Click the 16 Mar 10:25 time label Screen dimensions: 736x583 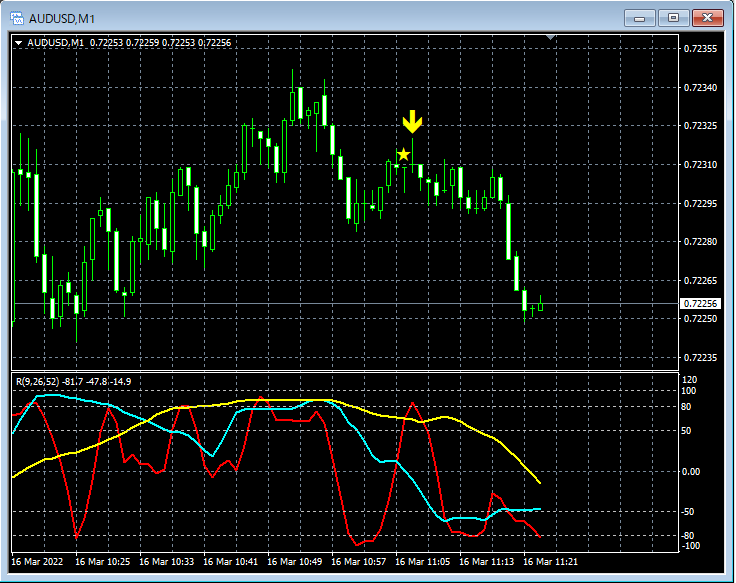click(102, 562)
